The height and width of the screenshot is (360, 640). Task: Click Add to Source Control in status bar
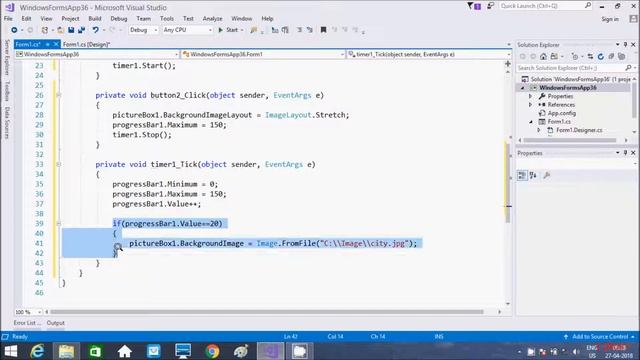[600, 337]
